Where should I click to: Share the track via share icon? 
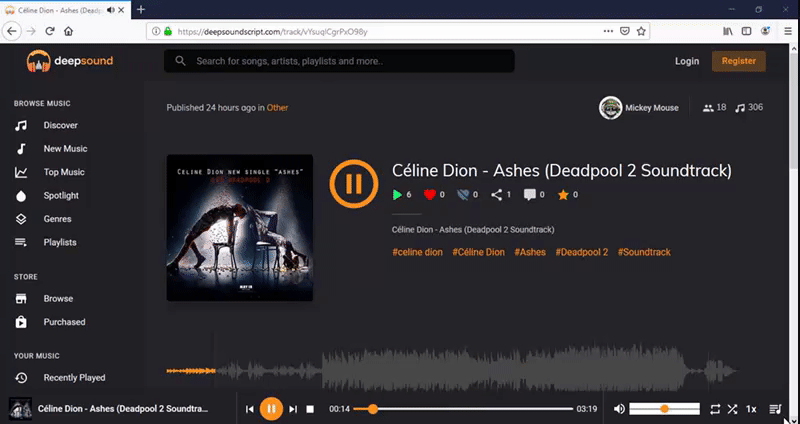coord(496,194)
